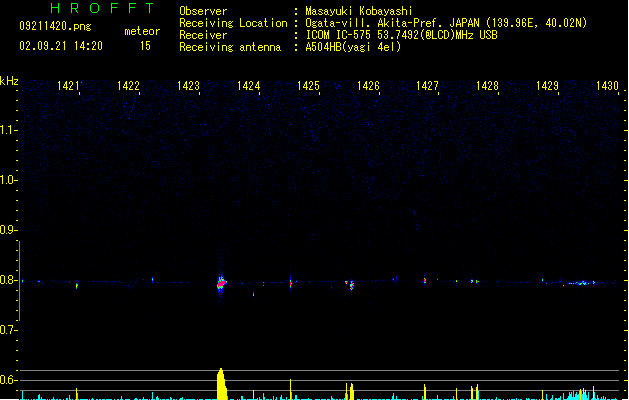Click the tallest yellow peak in bottom graph
629x400 pixels.
coord(221,384)
